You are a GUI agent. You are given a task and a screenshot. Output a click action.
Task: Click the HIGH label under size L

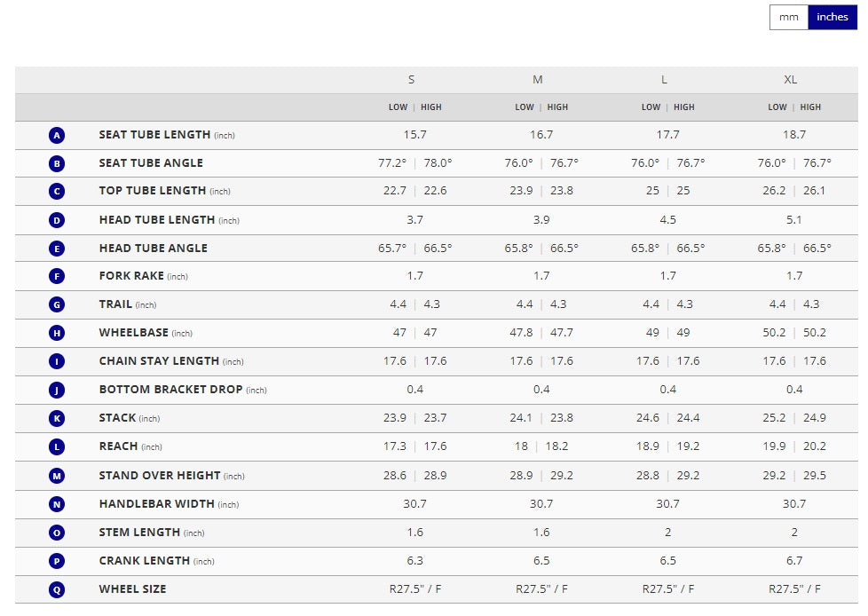pos(684,107)
